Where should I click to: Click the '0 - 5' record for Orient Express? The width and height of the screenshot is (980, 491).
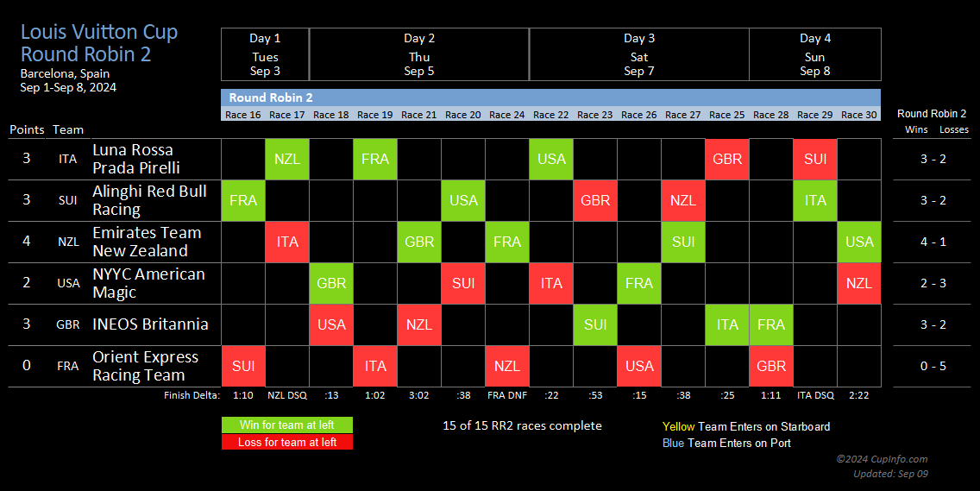click(933, 366)
